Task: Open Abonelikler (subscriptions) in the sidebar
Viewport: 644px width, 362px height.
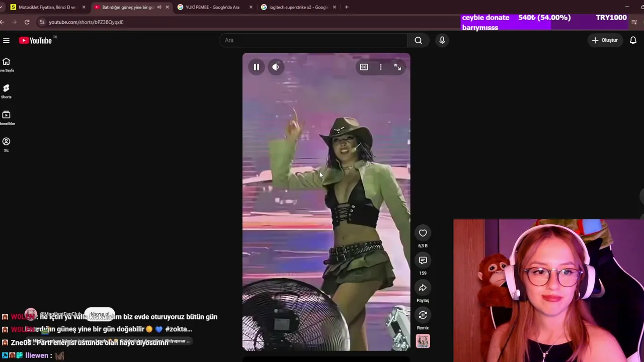Action: point(6,118)
